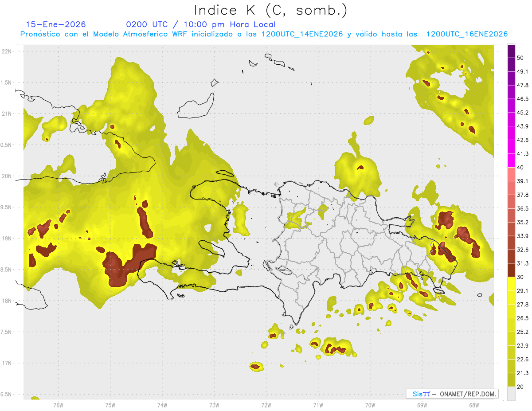532x411 pixels.
Task: Click latitude axis label '18N'
Action: click(7, 301)
